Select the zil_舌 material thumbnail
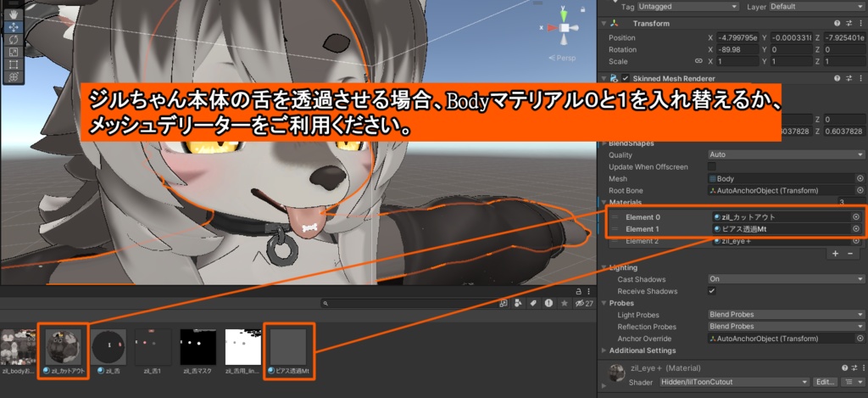868x398 pixels. 108,347
